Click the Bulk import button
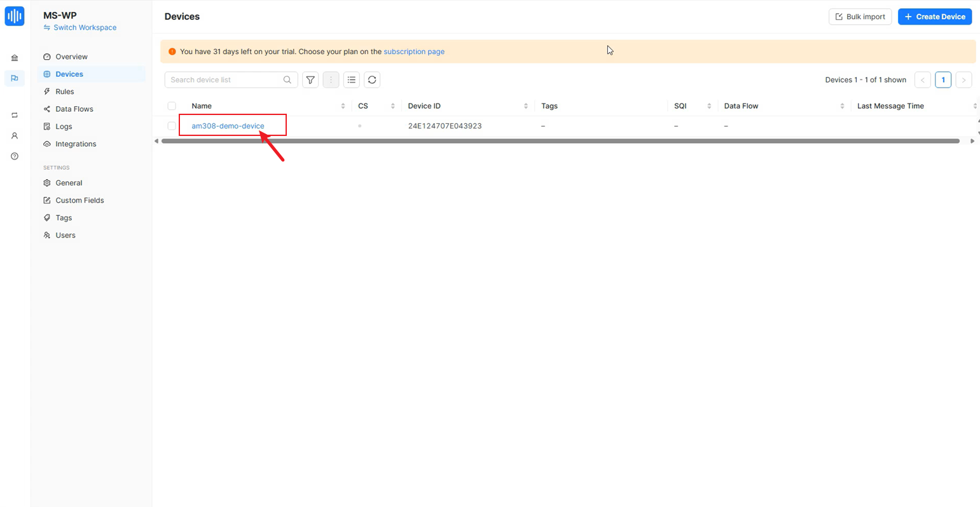This screenshot has width=980, height=507. [860, 17]
